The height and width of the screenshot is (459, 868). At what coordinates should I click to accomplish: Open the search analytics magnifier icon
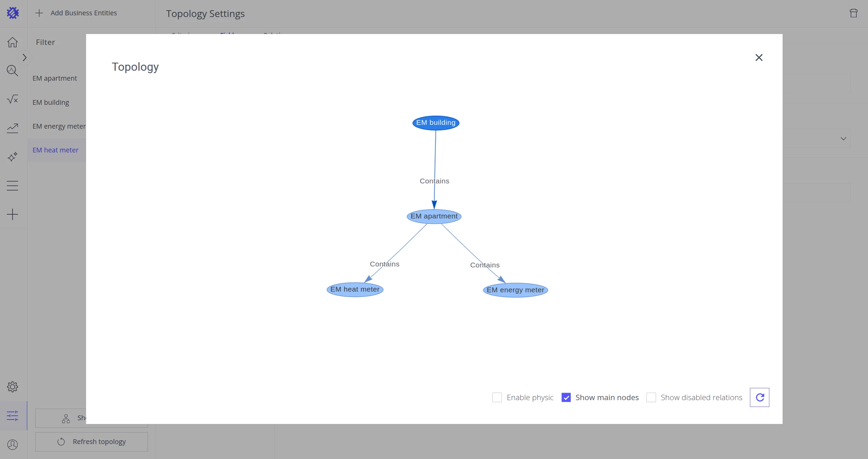(13, 71)
